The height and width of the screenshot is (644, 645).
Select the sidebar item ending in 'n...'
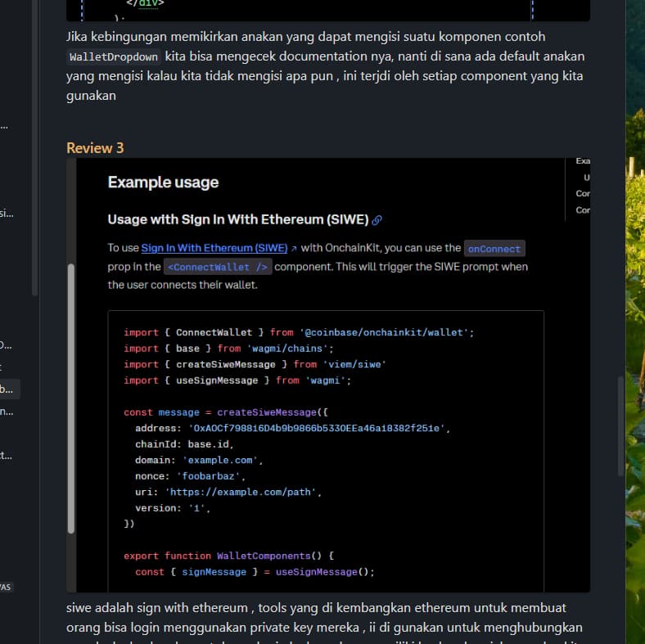click(7, 411)
